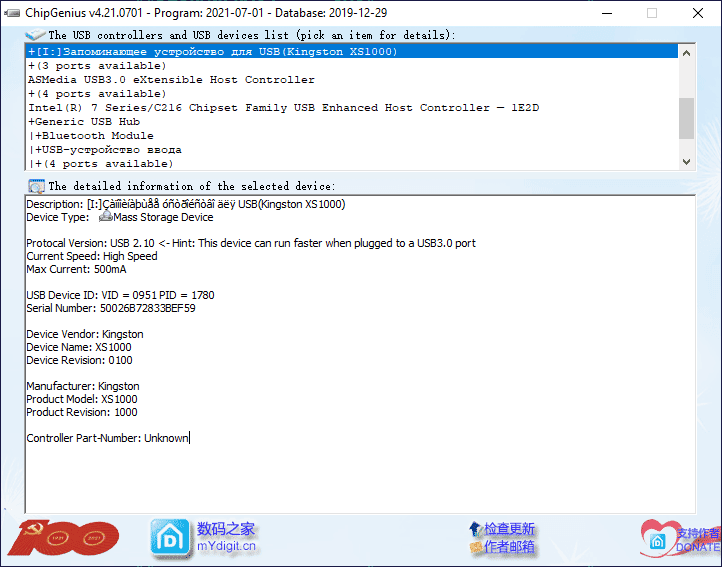Screen dimensions: 722x567
Task: Click the ChipGenius title bar app icon
Action: 12,13
